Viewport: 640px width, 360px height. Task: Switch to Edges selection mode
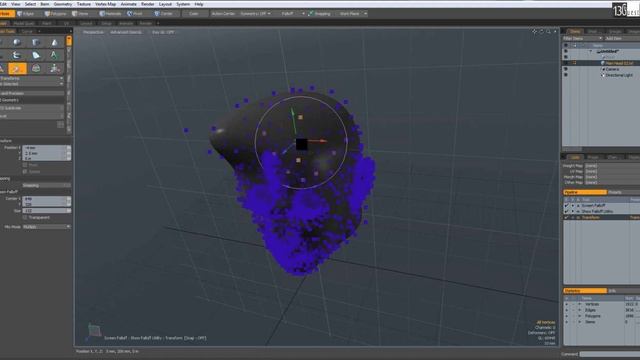[27, 13]
